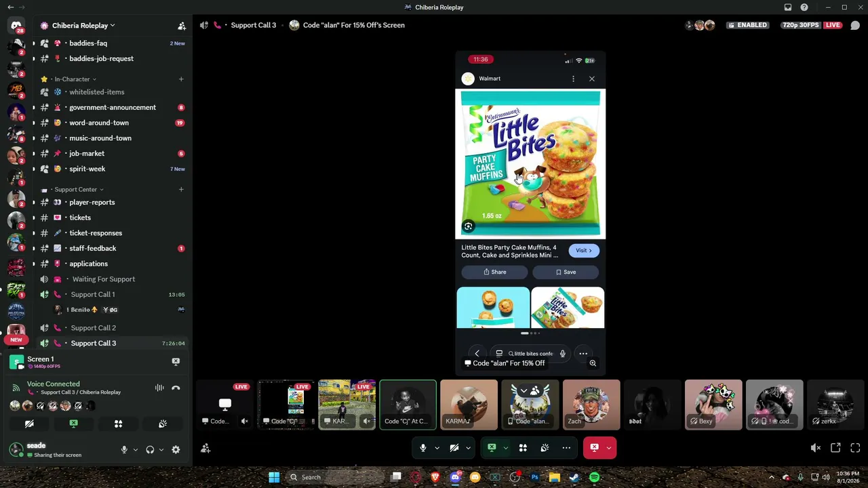Open the staff-feedback channel
The width and height of the screenshot is (868, 488).
[x=113, y=249]
